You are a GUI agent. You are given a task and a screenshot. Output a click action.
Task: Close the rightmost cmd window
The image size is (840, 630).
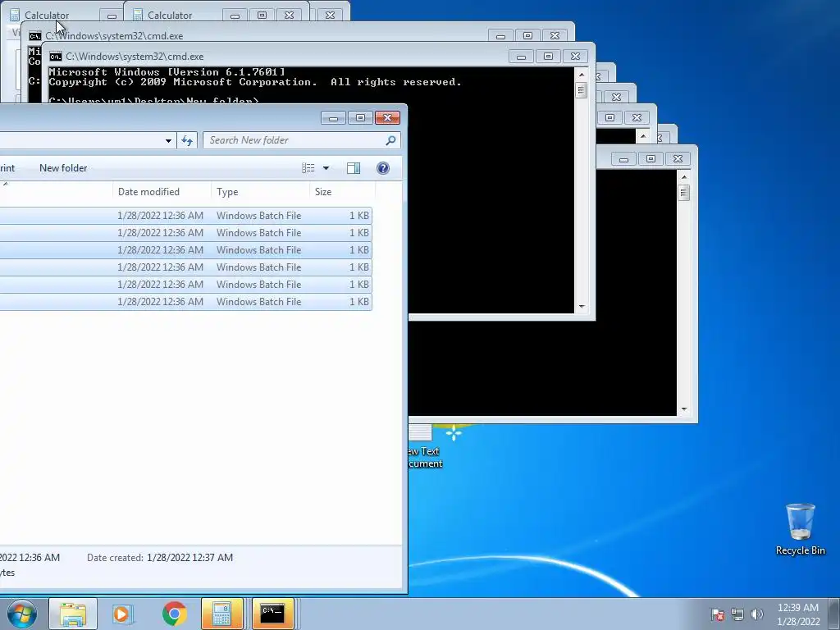pyautogui.click(x=678, y=159)
